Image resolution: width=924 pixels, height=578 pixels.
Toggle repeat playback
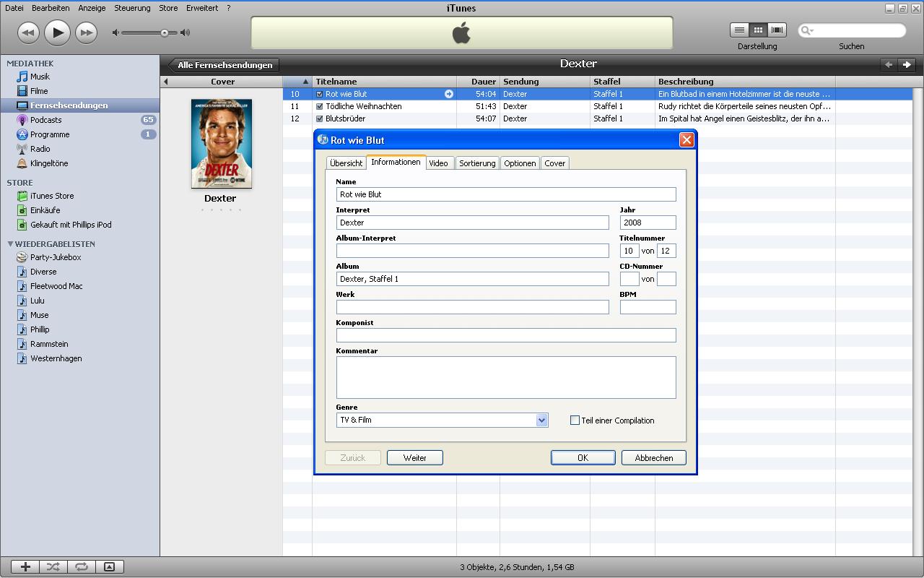pos(82,567)
